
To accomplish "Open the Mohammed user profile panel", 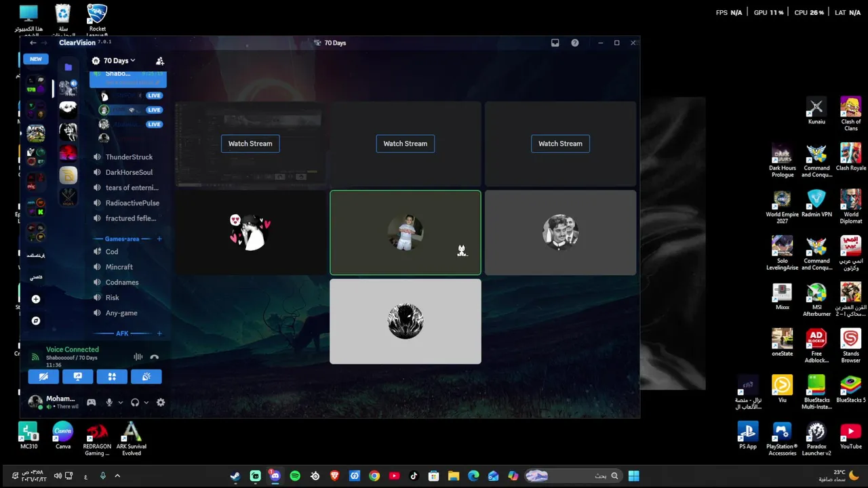I will pos(54,402).
